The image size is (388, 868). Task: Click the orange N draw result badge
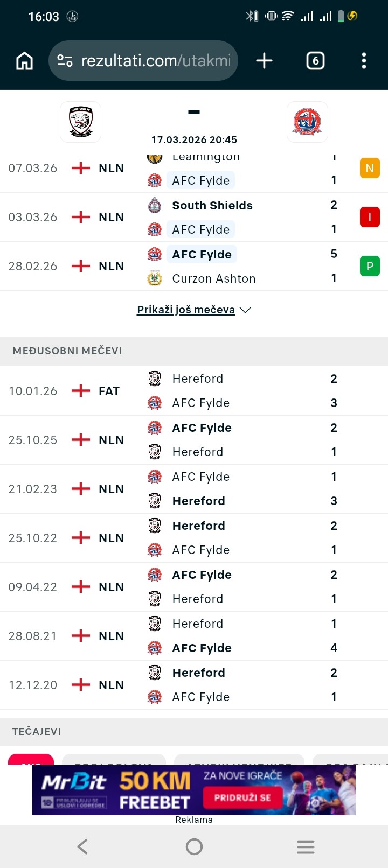tap(370, 168)
